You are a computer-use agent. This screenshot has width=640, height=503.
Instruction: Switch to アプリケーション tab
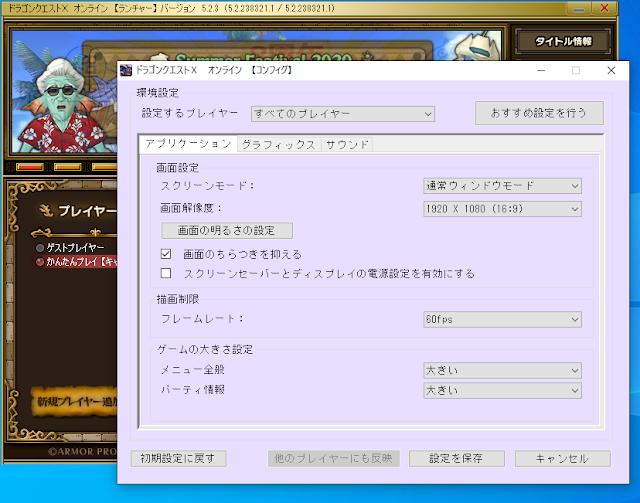(x=188, y=144)
